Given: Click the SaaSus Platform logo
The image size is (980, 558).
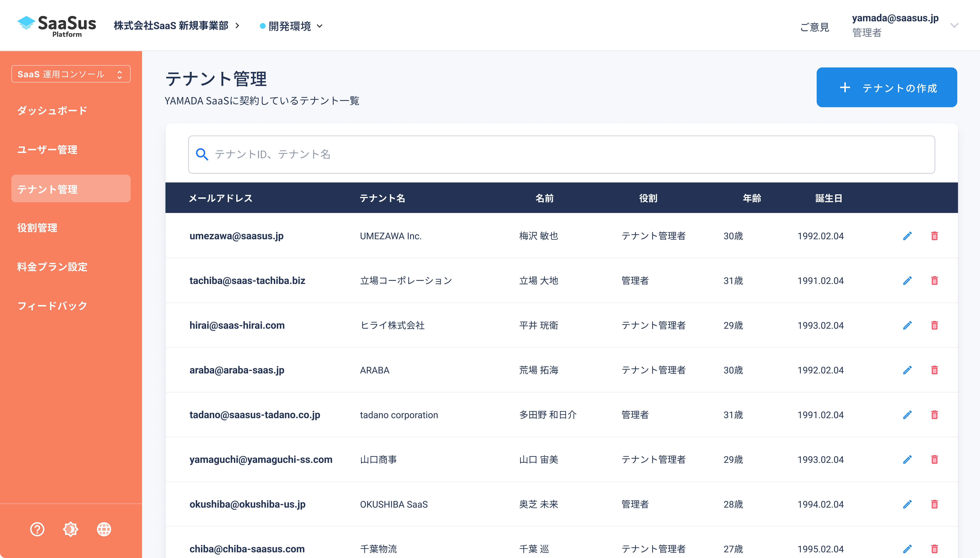Looking at the screenshot, I should (x=57, y=26).
